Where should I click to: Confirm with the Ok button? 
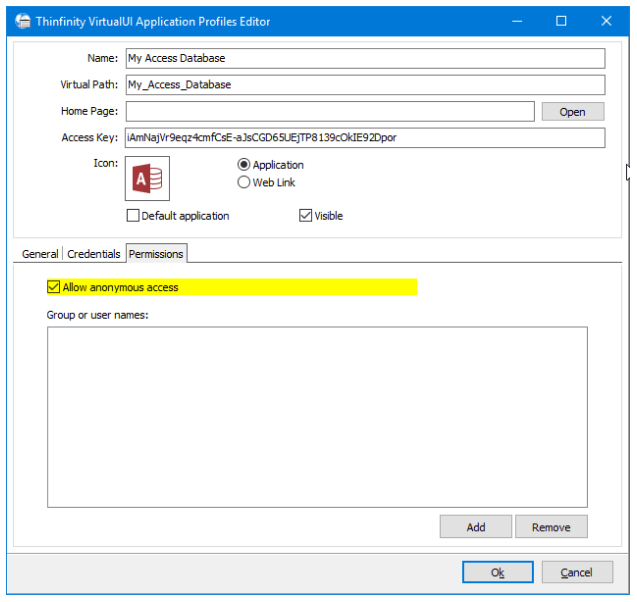(498, 572)
